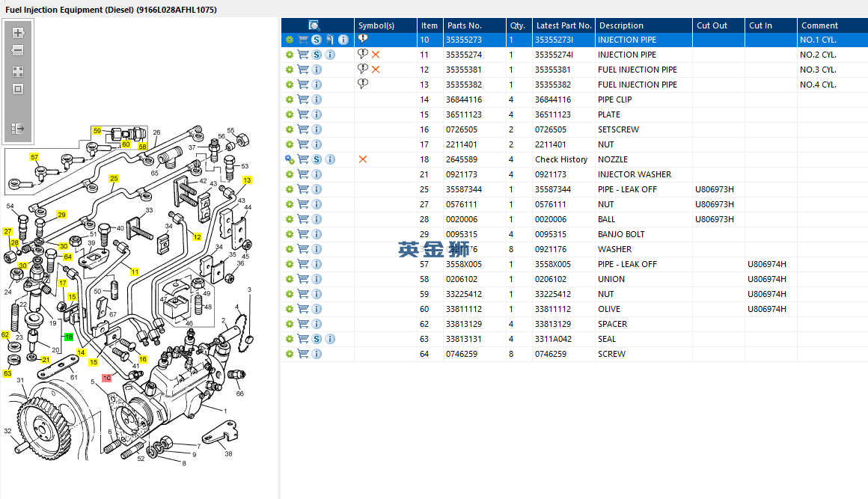Click Check History for item 18
Viewport: 868px width, 499px height.
(x=560, y=159)
